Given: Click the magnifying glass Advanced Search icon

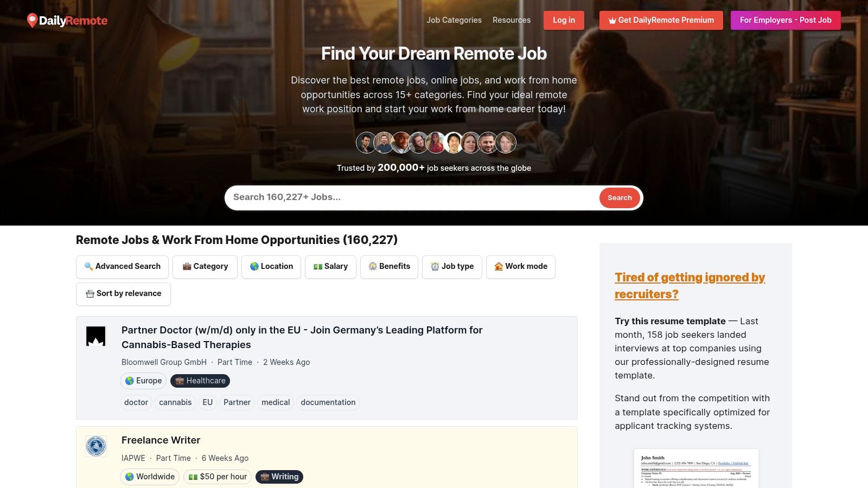Looking at the screenshot, I should [x=88, y=266].
